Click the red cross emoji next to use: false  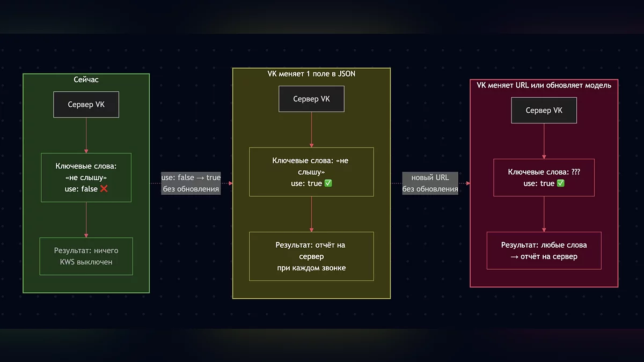(104, 189)
